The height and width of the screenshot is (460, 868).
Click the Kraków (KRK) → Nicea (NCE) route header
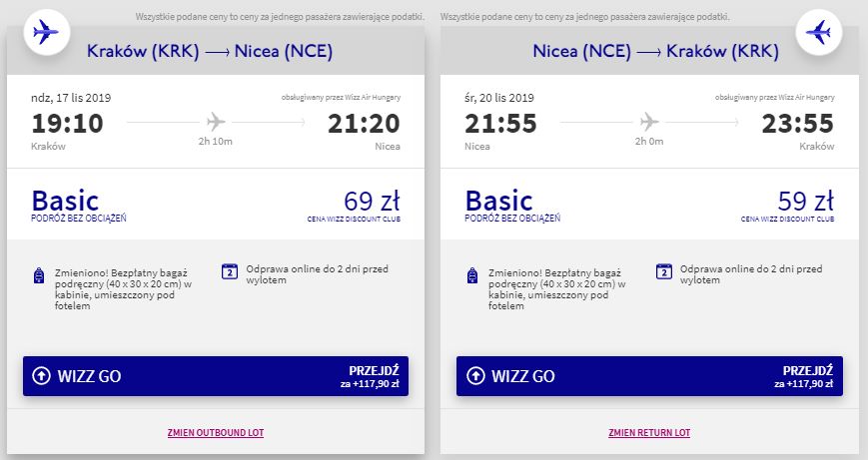(x=210, y=52)
